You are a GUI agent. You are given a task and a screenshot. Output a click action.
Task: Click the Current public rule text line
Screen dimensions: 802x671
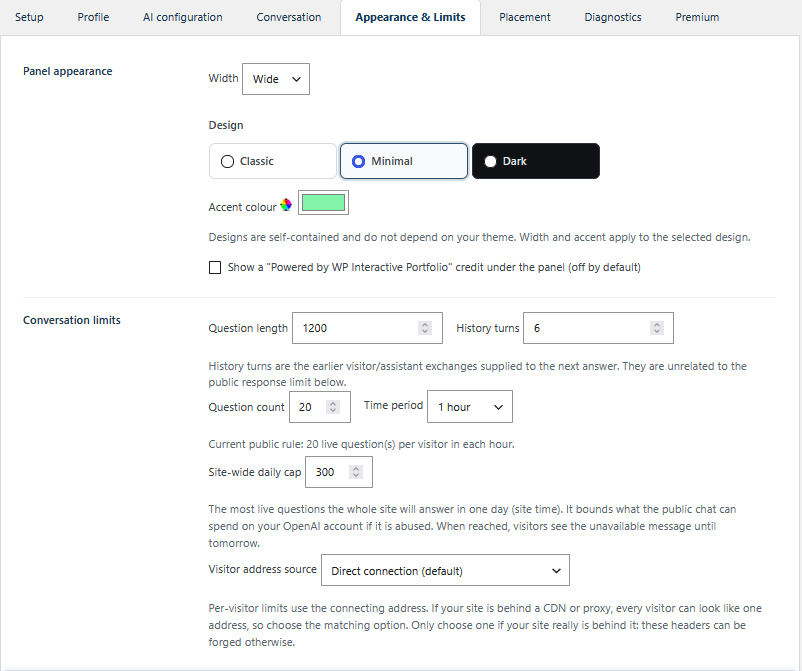point(361,444)
